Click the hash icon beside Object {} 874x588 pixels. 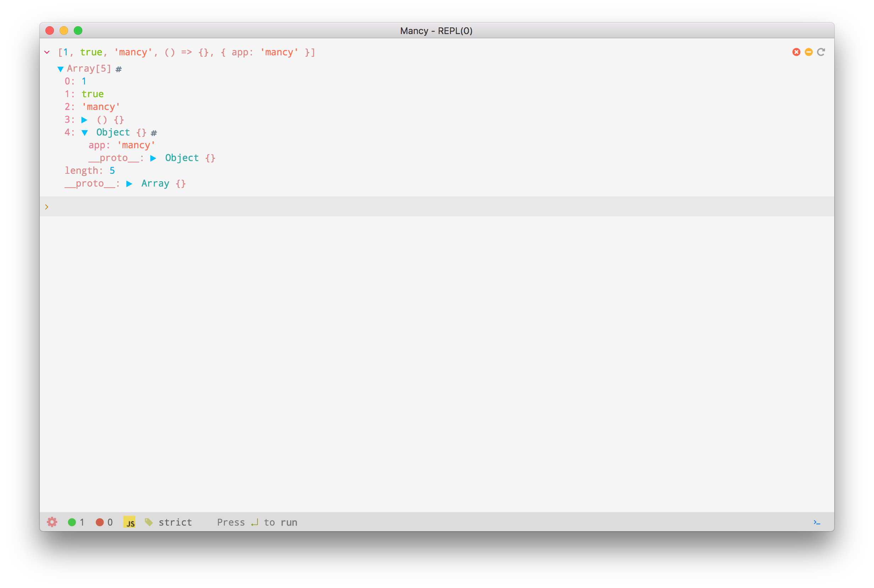pyautogui.click(x=154, y=133)
